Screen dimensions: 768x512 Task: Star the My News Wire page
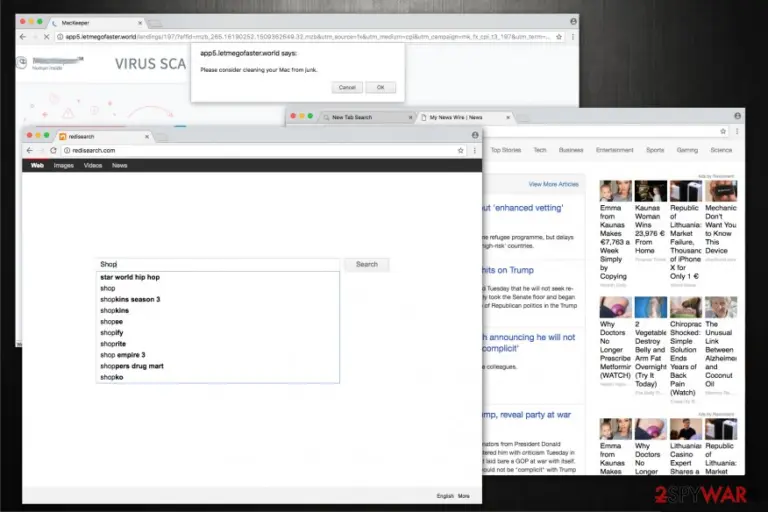[x=723, y=131]
